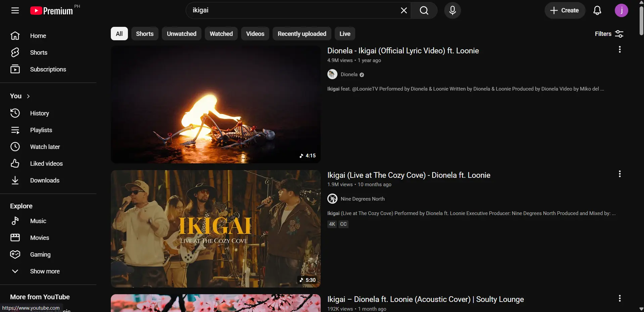Switch to the Shorts filter chip

[x=145, y=34]
